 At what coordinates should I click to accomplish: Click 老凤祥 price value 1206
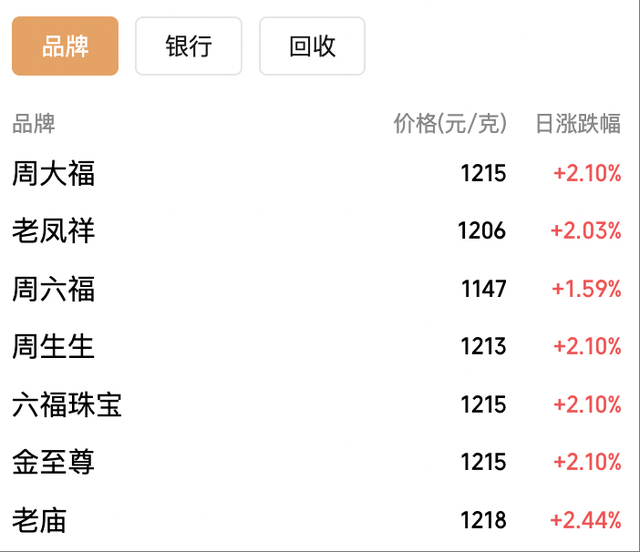[482, 232]
